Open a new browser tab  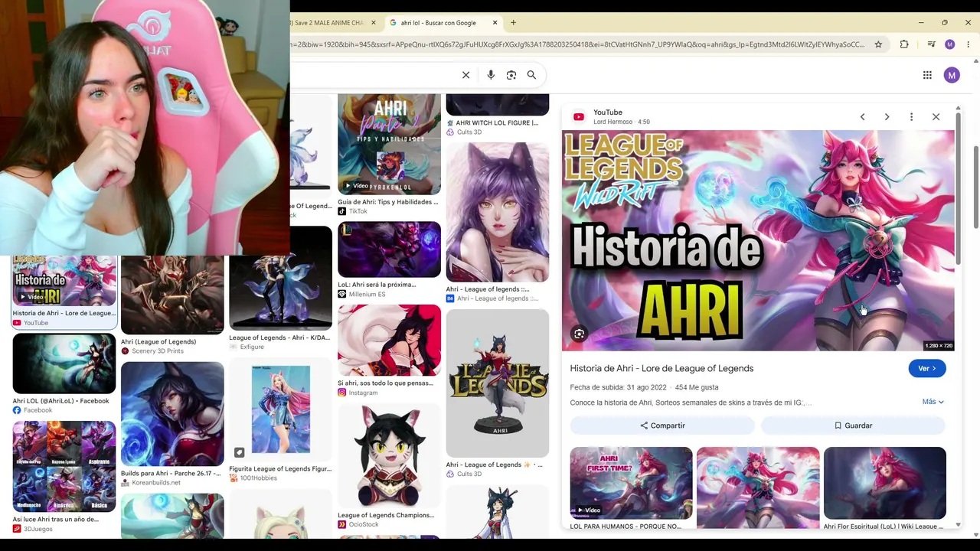click(513, 23)
